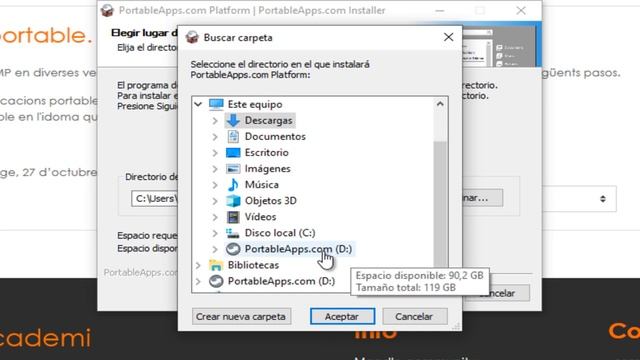The image size is (640, 360).
Task: Click the installer destination directory path field
Action: [154, 199]
